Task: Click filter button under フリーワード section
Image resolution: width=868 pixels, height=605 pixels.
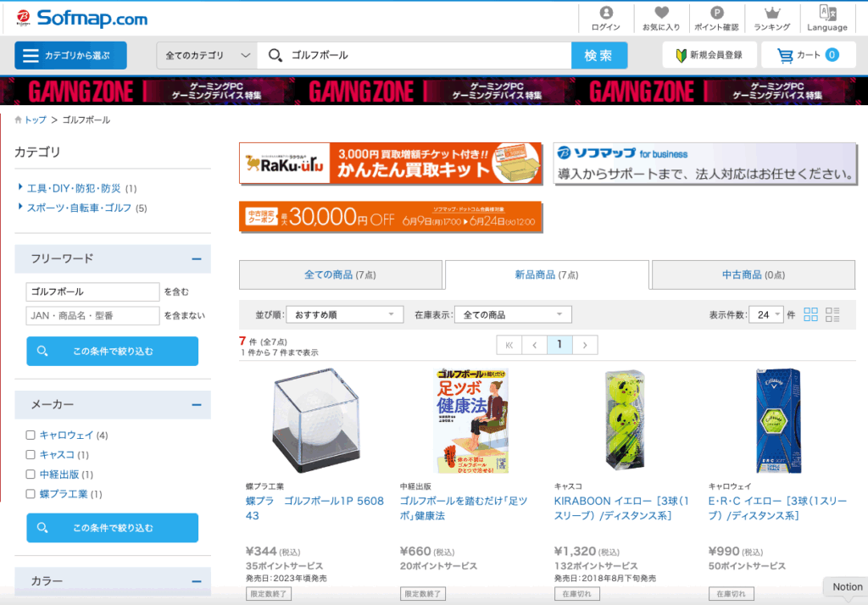Action: click(x=113, y=351)
